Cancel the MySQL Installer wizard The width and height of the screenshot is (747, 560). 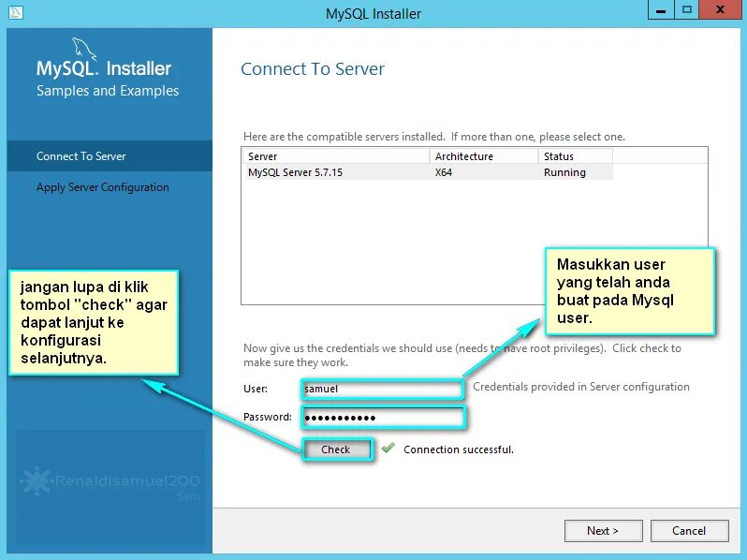click(x=689, y=530)
